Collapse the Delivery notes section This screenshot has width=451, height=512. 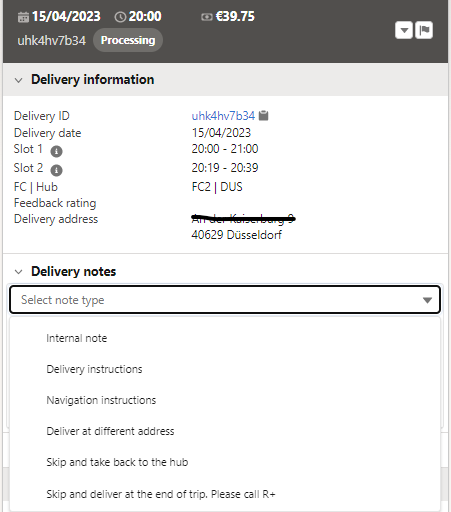pyautogui.click(x=19, y=272)
